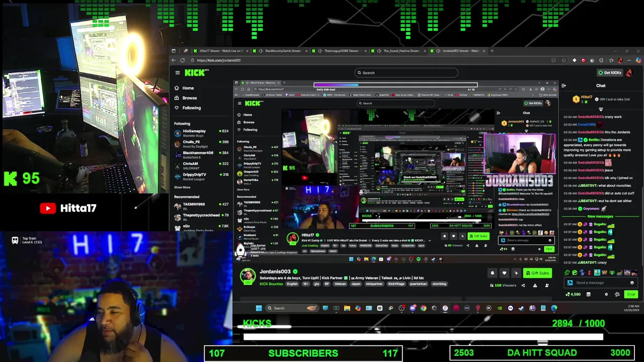Screen dimensions: 644x362
Task: Open Blackhammer406 channel in sidebar
Action: [201, 155]
